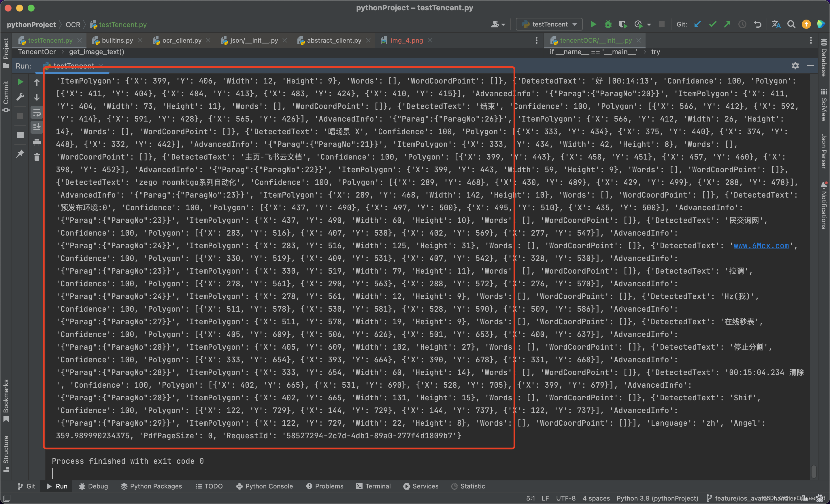Open the Terminal tool window tab
Viewport: 830px width, 504px height.
pos(373,486)
